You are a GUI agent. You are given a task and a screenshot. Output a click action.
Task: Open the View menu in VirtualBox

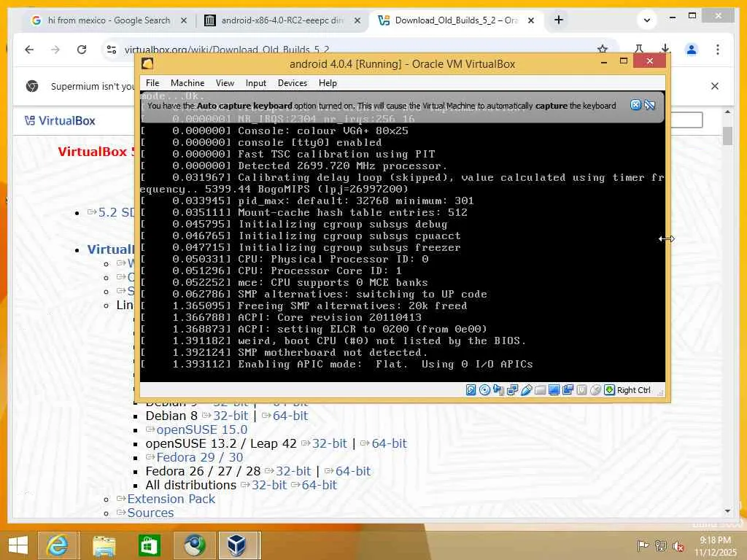tap(225, 83)
